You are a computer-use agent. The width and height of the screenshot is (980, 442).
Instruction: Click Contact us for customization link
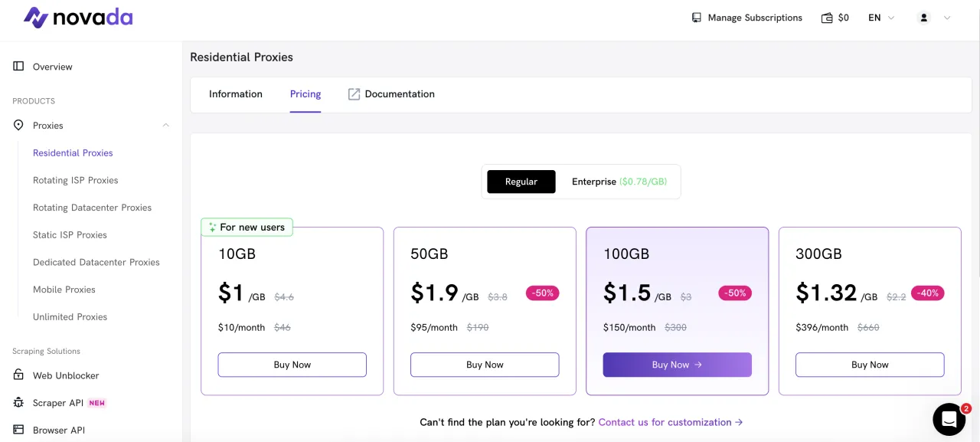pyautogui.click(x=670, y=422)
